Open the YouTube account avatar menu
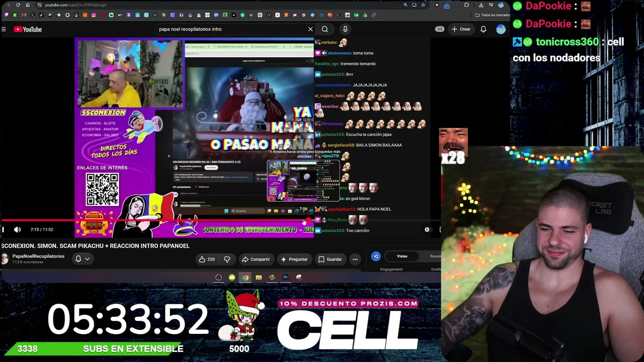The height and width of the screenshot is (362, 644). (501, 29)
